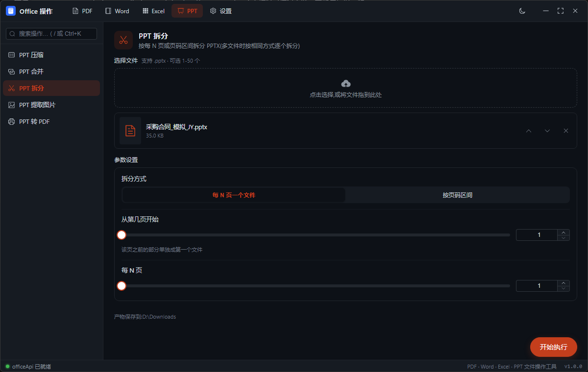
Task: Increase 从第几页开始 value with up stepper
Action: pyautogui.click(x=563, y=232)
